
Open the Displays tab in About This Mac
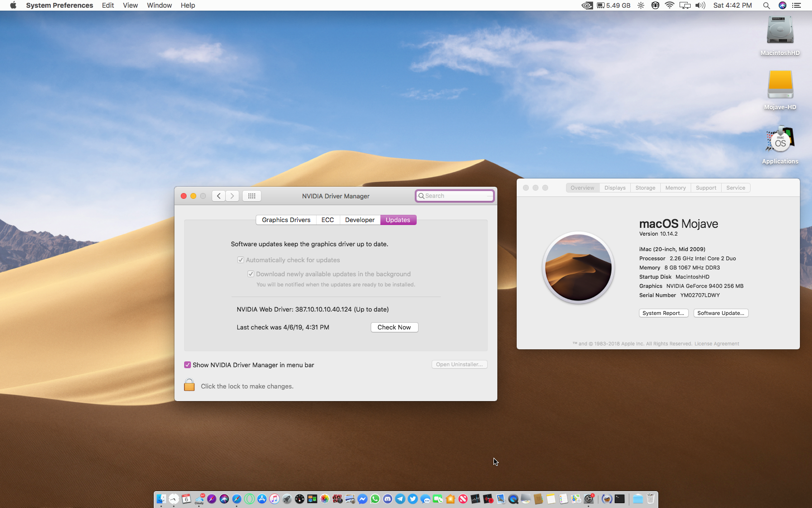point(615,188)
